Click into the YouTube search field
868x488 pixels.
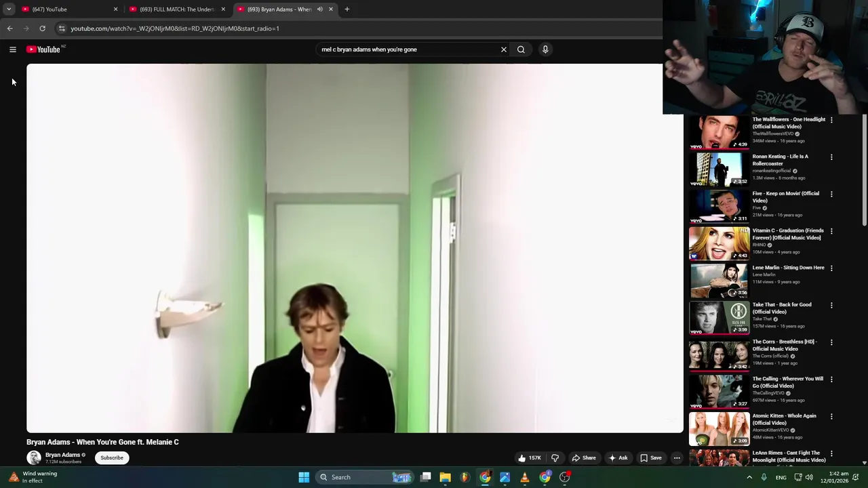tap(407, 49)
